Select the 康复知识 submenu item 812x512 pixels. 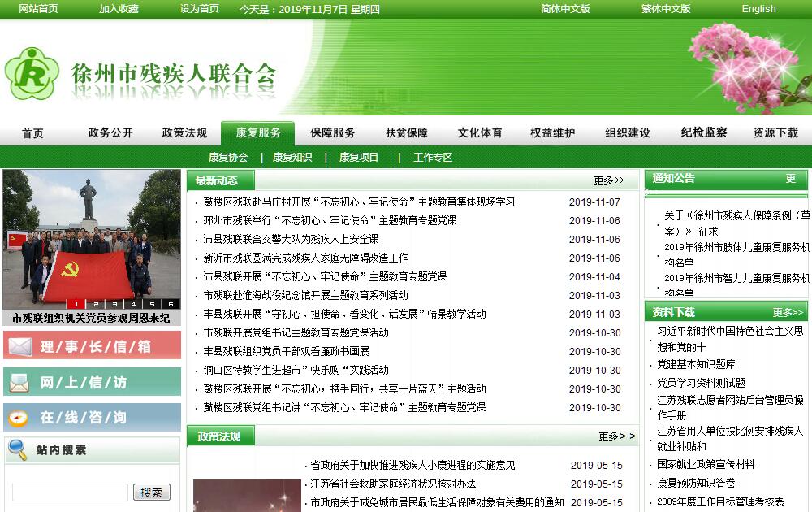292,158
